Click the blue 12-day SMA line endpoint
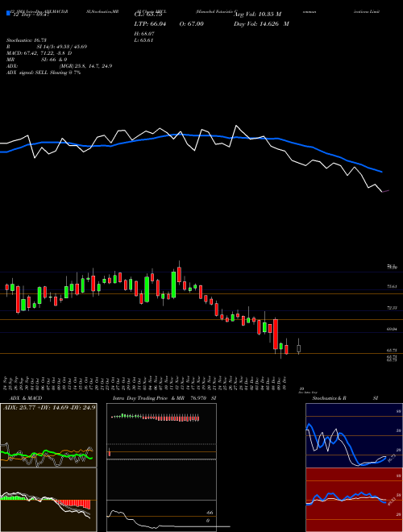This screenshot has height=532, width=403. 382,172
